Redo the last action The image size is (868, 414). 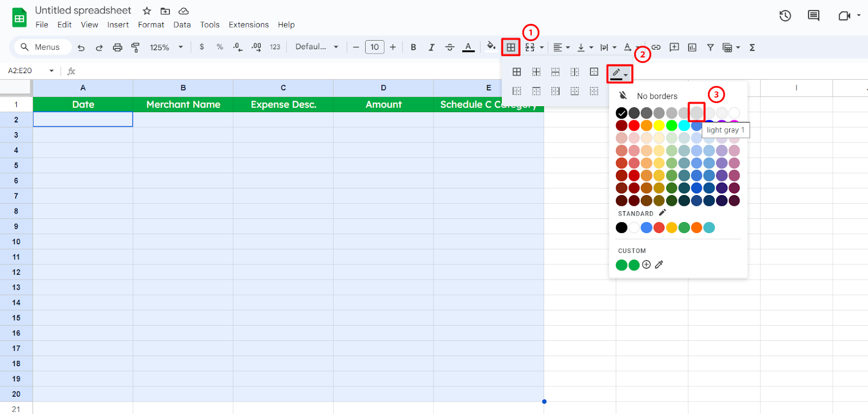pyautogui.click(x=99, y=48)
